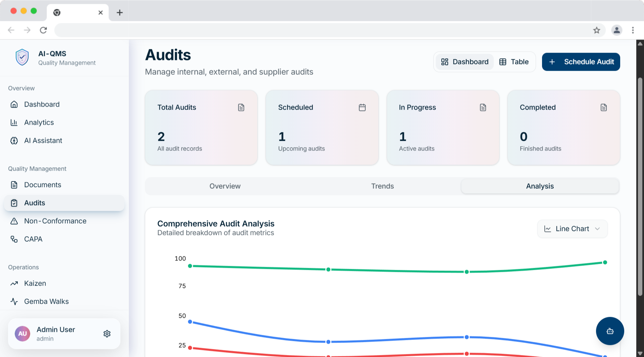
Task: Click the browser forward arrow
Action: click(27, 30)
